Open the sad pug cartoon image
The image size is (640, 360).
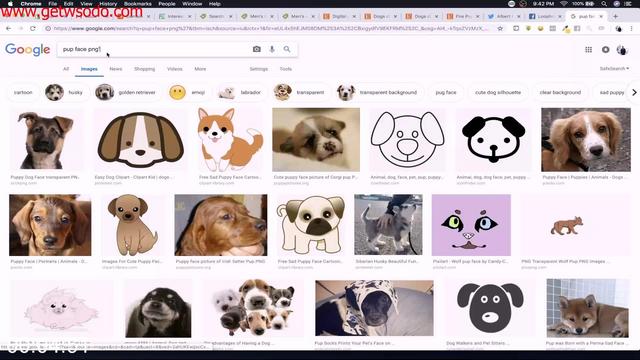311,225
